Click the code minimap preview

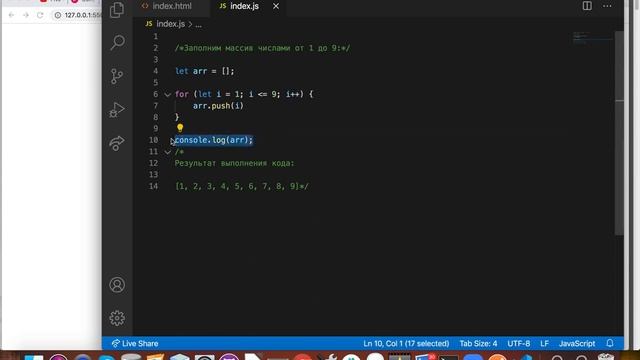[x=592, y=38]
